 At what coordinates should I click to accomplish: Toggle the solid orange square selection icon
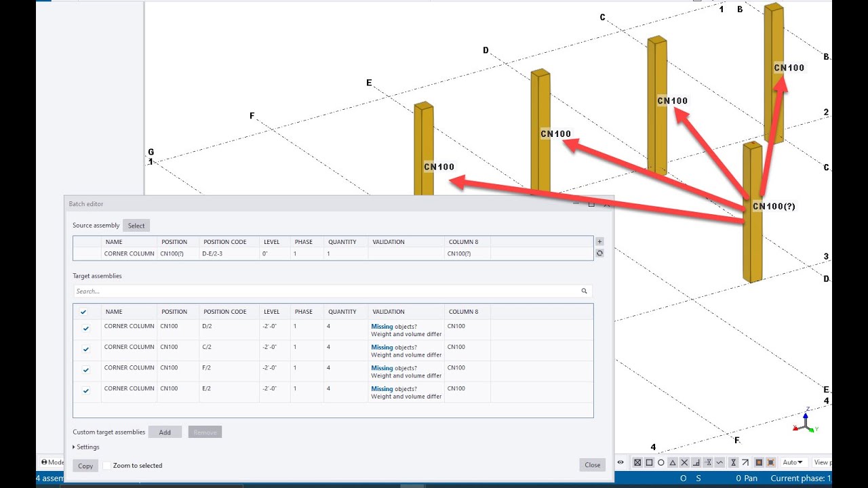point(759,462)
